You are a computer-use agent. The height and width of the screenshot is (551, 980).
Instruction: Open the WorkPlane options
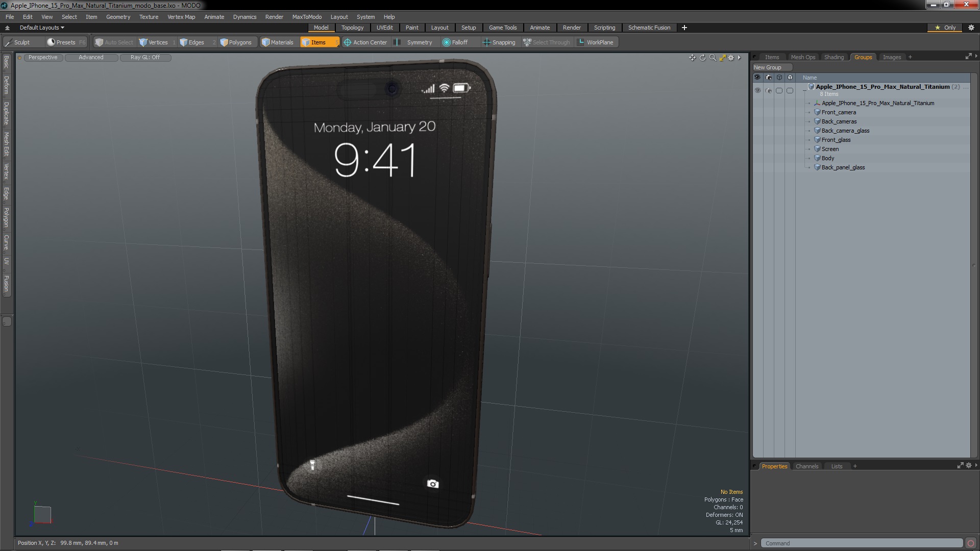click(596, 42)
